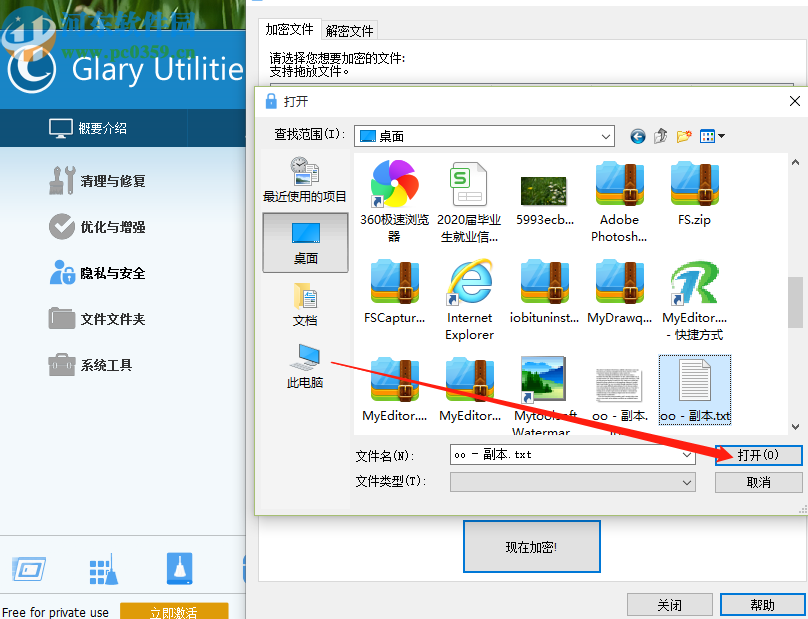The height and width of the screenshot is (619, 808).
Task: Open the 360极速浏览器 shortcut icon
Action: 394,183
